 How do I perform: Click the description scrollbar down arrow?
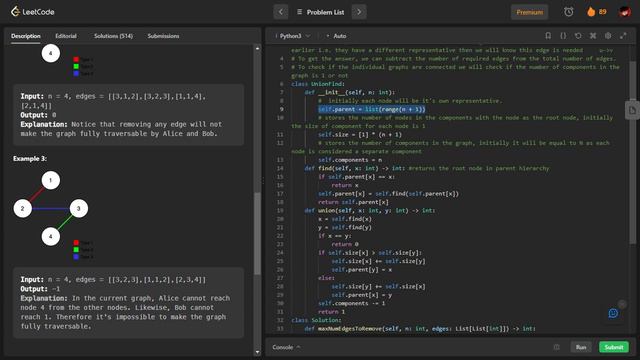point(257,352)
